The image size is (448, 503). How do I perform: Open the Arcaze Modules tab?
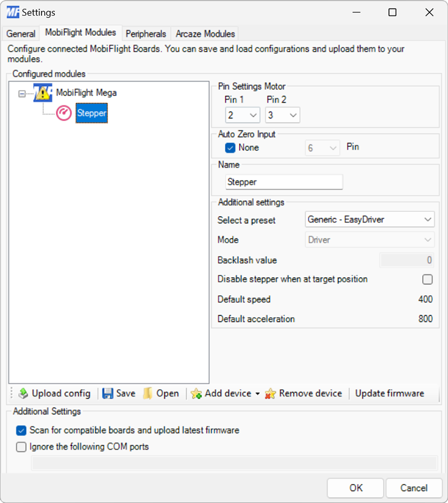pos(204,34)
